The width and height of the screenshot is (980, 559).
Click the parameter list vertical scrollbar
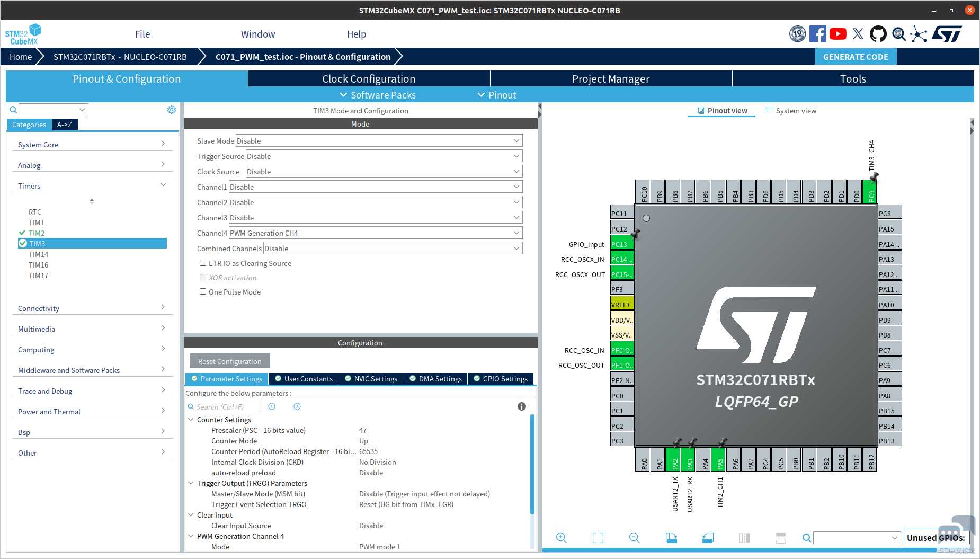pos(532,464)
